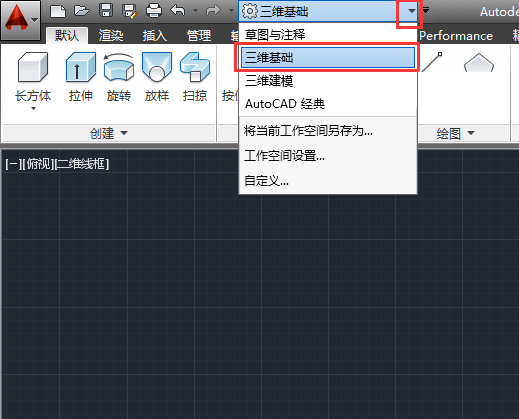519x419 pixels.
Task: Open the redo history dropdown arrow
Action: [x=231, y=11]
